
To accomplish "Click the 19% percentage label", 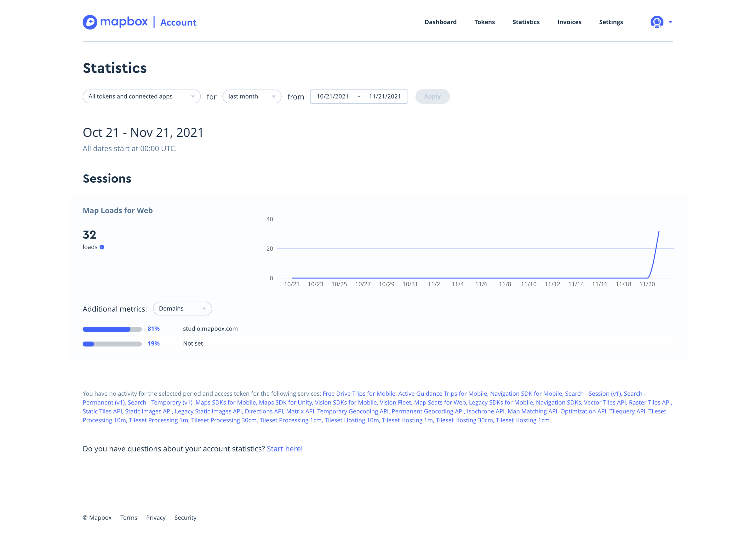I will (x=153, y=343).
